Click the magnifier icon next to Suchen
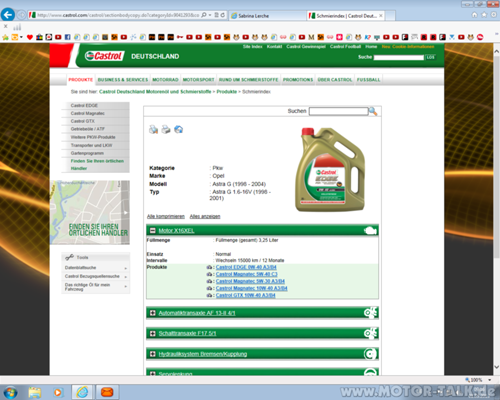 tap(373, 111)
